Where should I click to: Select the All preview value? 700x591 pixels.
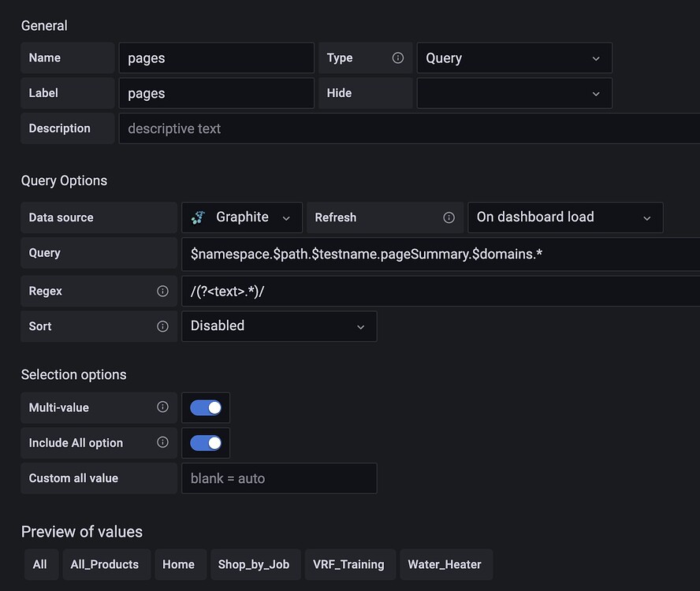pos(41,564)
